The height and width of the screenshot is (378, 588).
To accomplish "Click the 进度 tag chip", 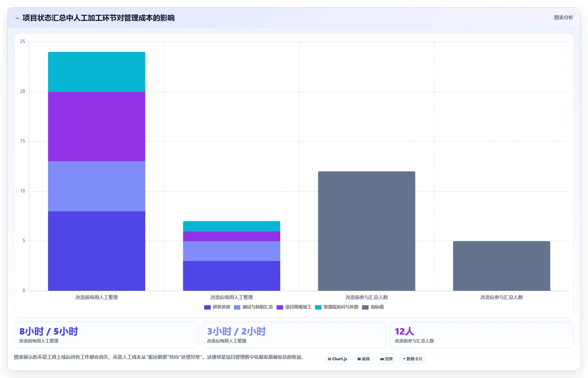I will click(386, 359).
